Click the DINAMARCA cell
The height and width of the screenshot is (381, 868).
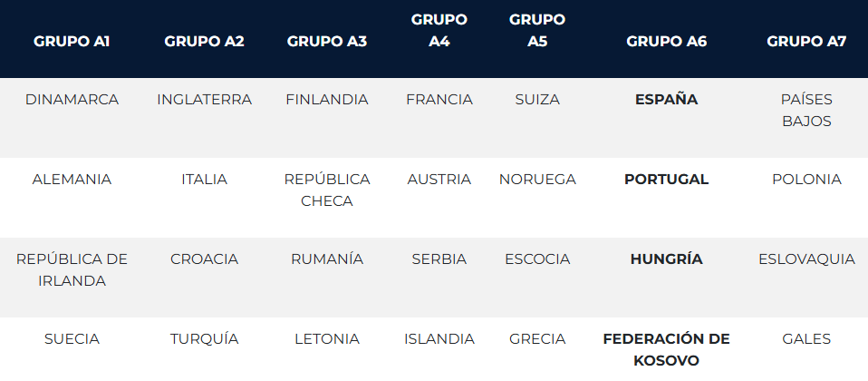(72, 100)
